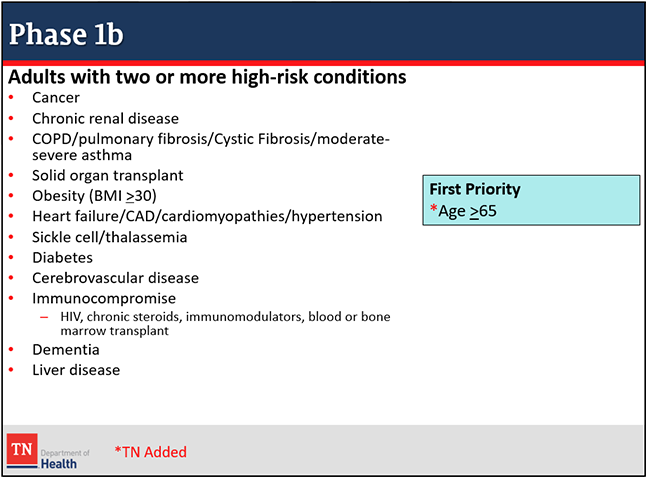Click the Immunocompromise bullet
This screenshot has height=479, width=648.
point(104,298)
